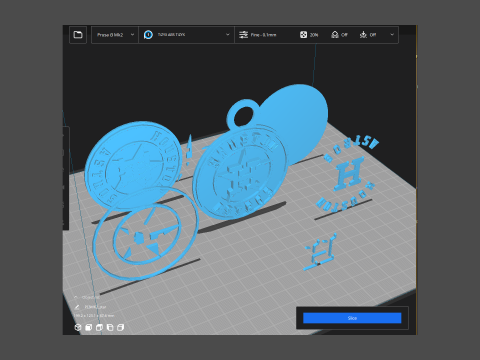Click the blue Slice button
The width and height of the screenshot is (480, 360).
pyautogui.click(x=352, y=318)
